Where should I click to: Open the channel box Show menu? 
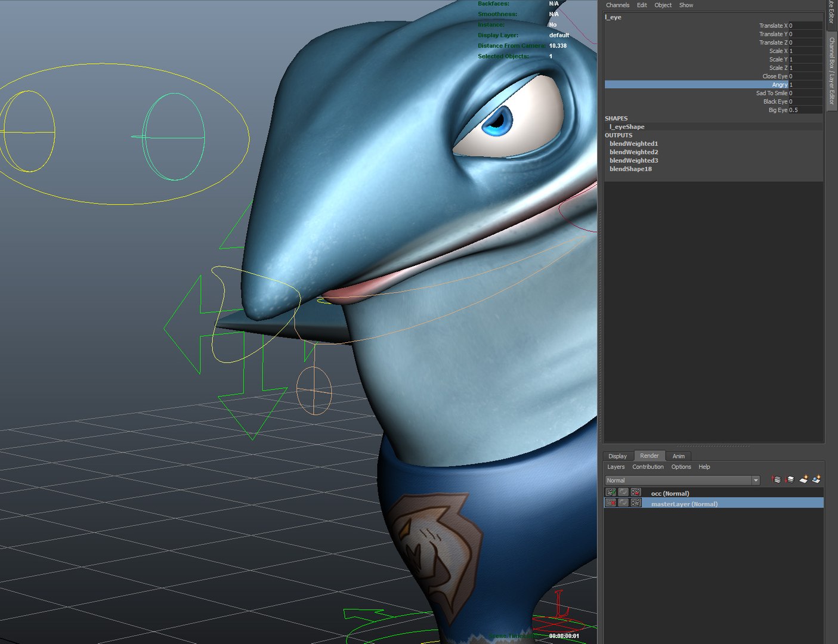click(686, 5)
